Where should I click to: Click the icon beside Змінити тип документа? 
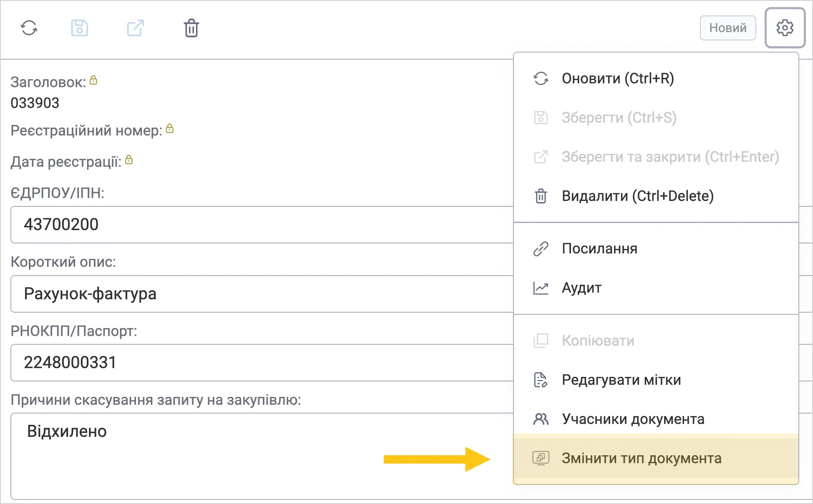pyautogui.click(x=541, y=458)
